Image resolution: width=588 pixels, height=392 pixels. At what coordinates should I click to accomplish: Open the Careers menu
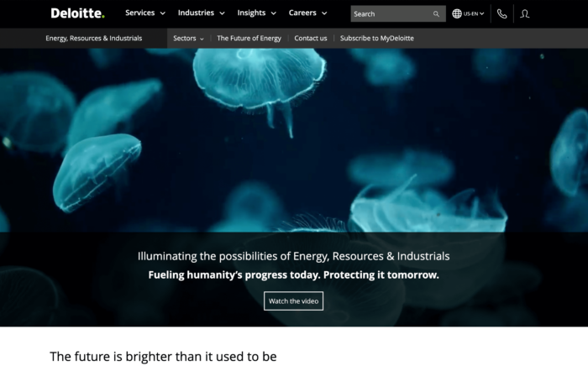pyautogui.click(x=302, y=13)
